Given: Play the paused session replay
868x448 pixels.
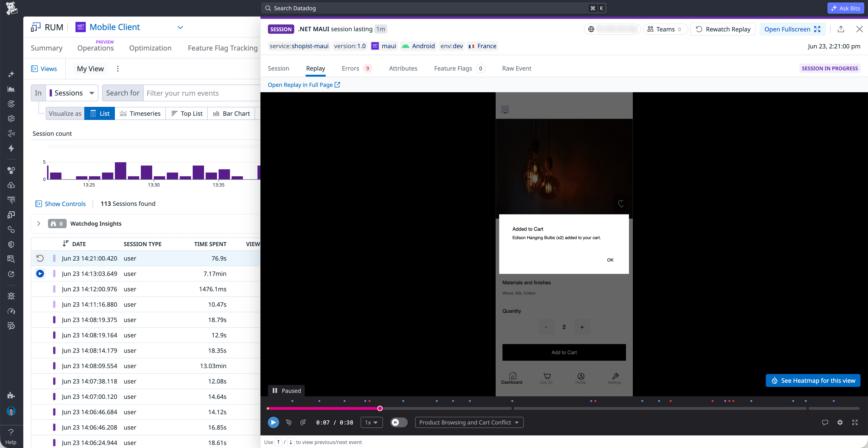Looking at the screenshot, I should pos(273,422).
